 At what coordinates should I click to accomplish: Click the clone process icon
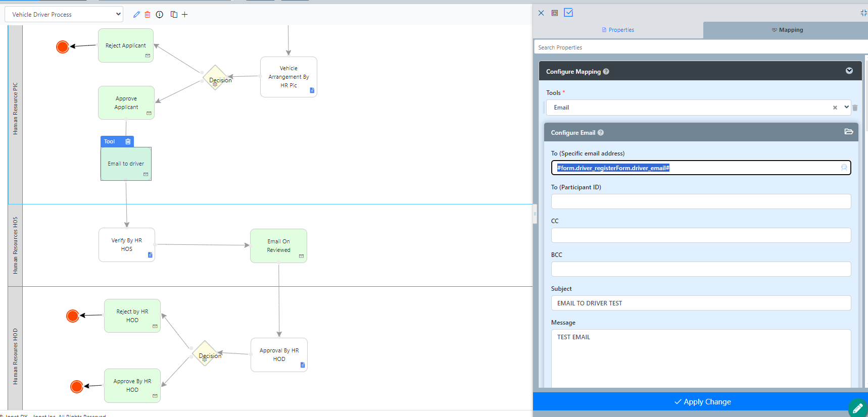coord(174,15)
